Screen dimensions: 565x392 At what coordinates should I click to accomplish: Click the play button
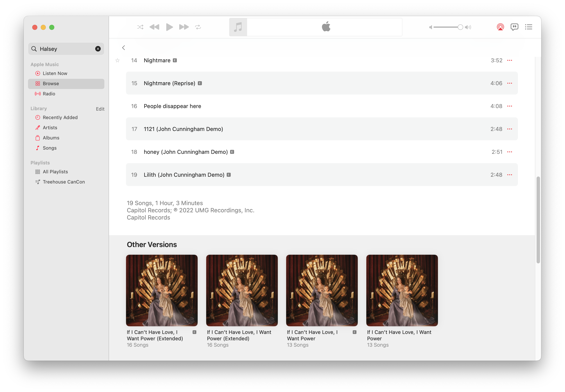coord(169,27)
